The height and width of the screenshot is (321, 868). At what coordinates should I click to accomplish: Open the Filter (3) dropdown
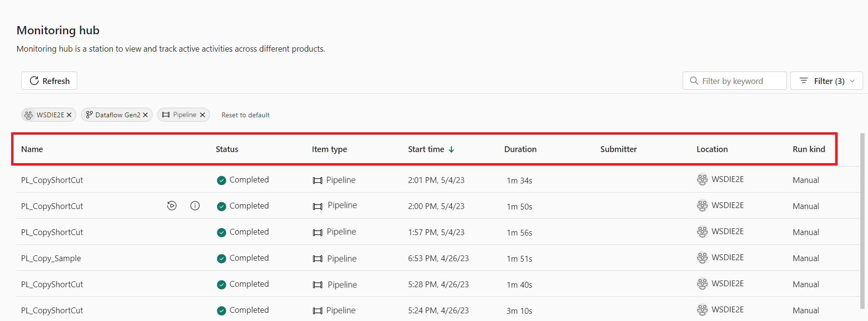pos(826,81)
